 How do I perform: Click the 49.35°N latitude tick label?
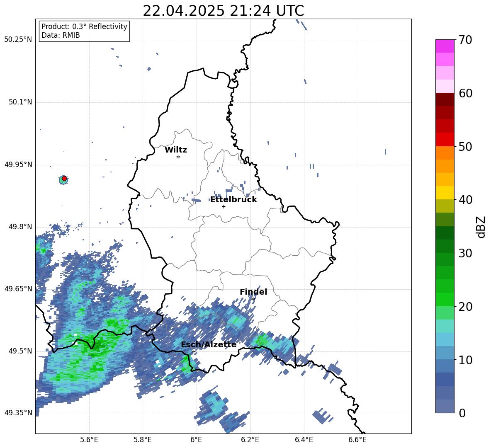(18, 413)
